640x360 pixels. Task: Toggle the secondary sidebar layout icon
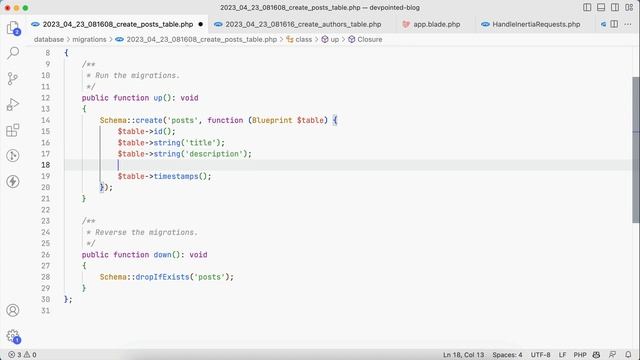(x=615, y=7)
